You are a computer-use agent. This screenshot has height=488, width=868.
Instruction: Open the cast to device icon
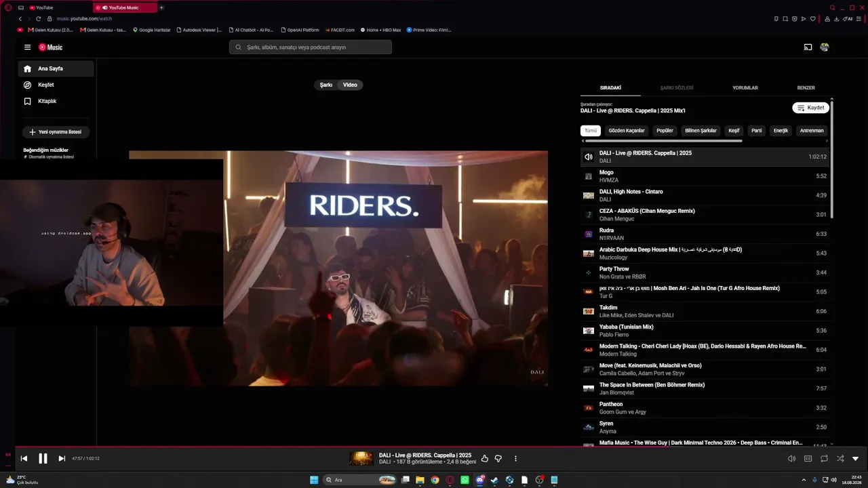[x=808, y=47]
